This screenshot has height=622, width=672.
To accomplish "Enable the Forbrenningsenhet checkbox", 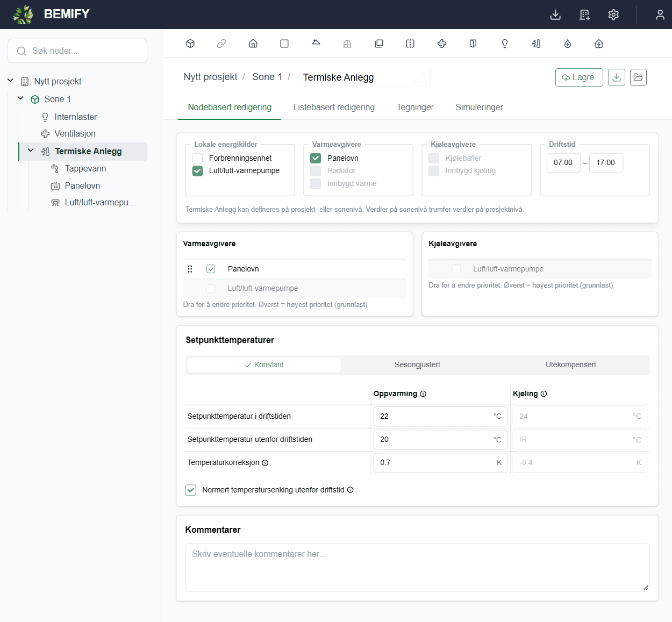I will (x=198, y=158).
